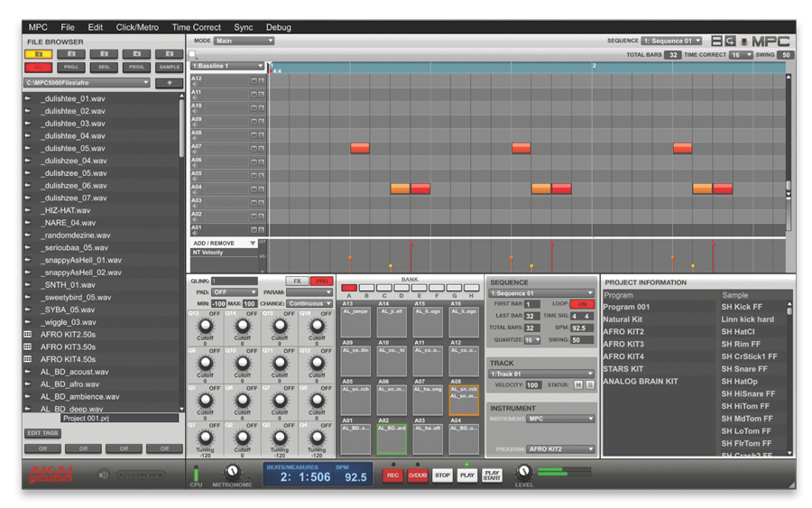Open the PROGRAM AFRO KIT2 dropdown

coord(561,449)
